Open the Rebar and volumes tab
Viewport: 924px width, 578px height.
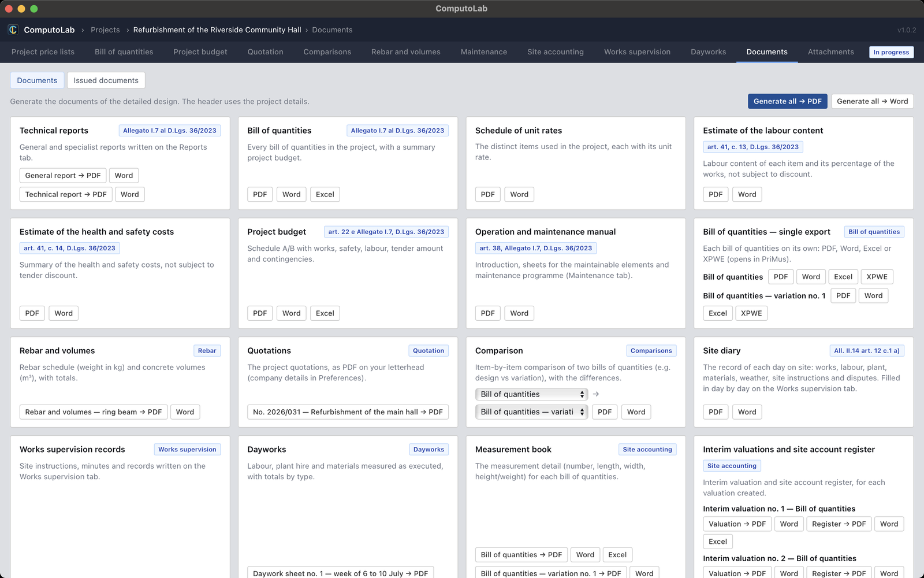click(406, 52)
